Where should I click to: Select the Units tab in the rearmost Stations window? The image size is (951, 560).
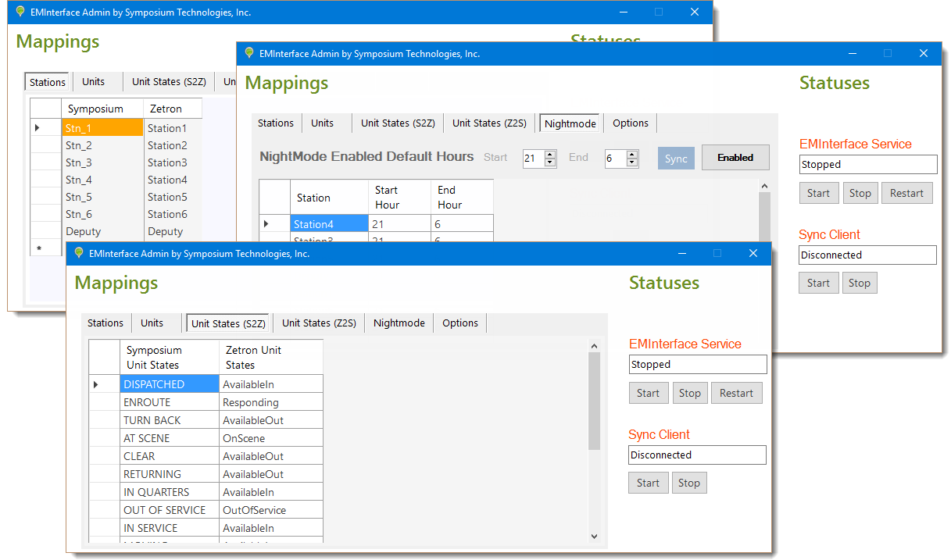coord(93,82)
